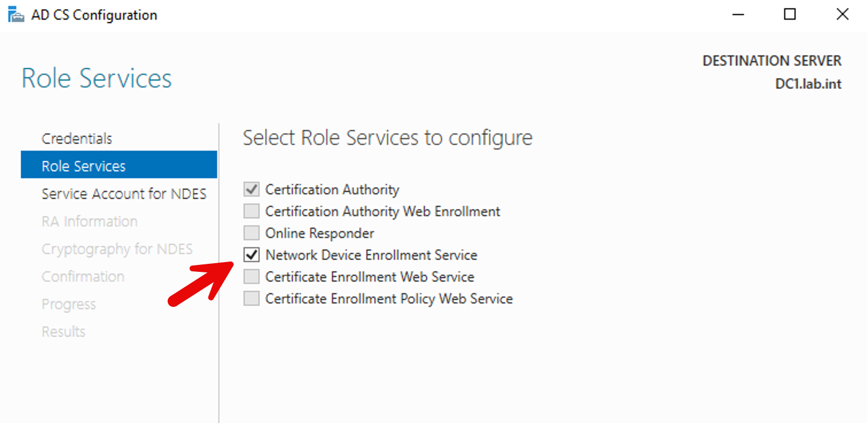868x423 pixels.
Task: Close the AD CS Configuration wizard
Action: [x=842, y=14]
